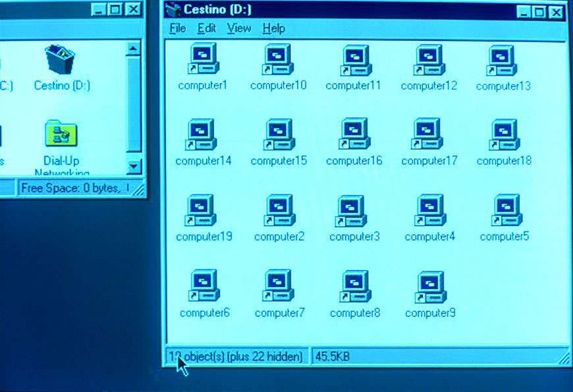Click the vertical scrollbar thumb in left window

[134, 103]
